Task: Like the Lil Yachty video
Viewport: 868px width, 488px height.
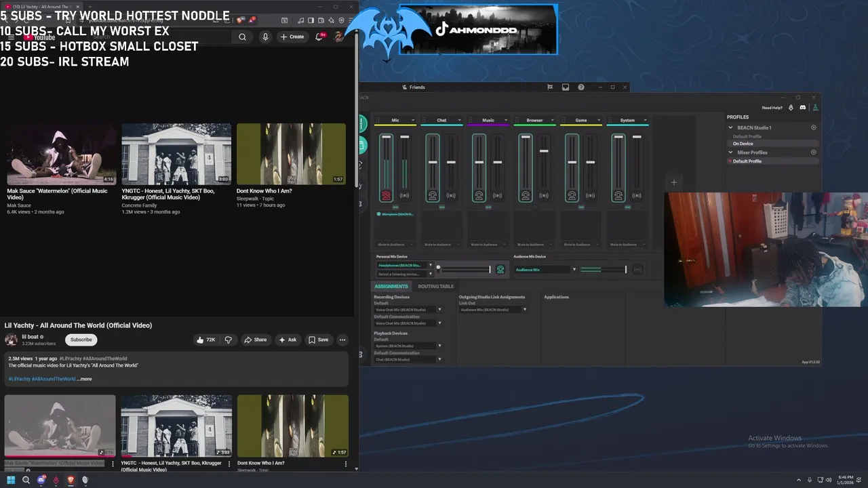Action: (x=205, y=340)
